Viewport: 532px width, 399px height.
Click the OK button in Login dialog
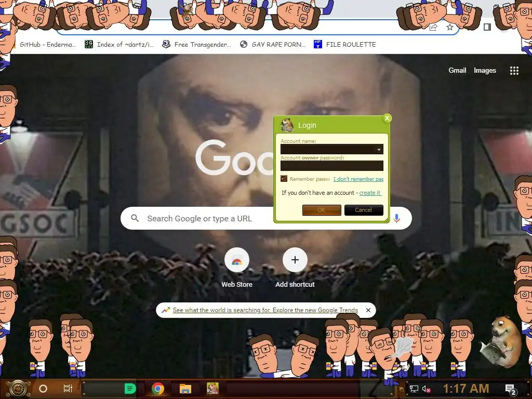322,210
